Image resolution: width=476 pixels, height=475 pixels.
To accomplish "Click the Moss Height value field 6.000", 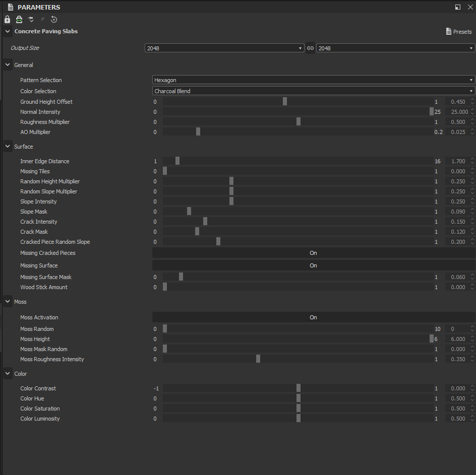I will point(458,339).
